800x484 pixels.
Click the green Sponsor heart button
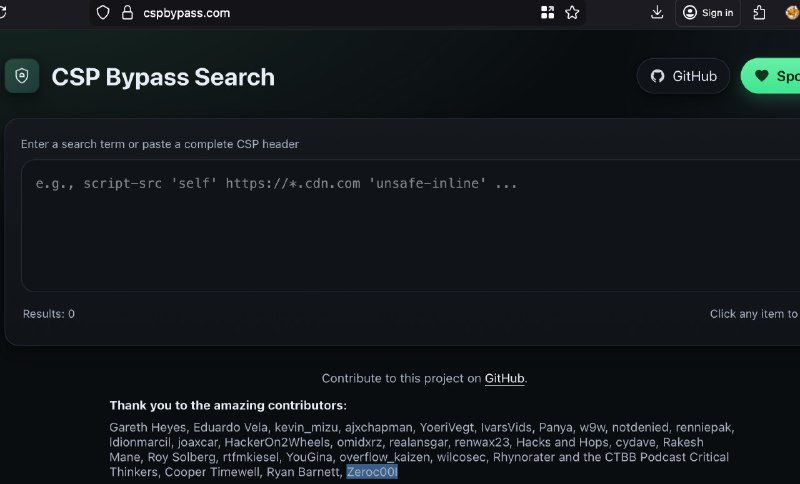click(x=772, y=76)
